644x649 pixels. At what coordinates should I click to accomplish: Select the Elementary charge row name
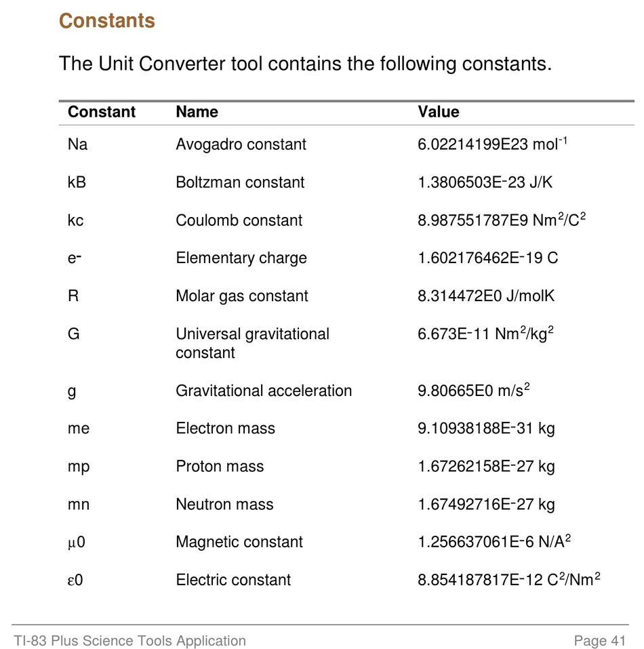coord(241,258)
